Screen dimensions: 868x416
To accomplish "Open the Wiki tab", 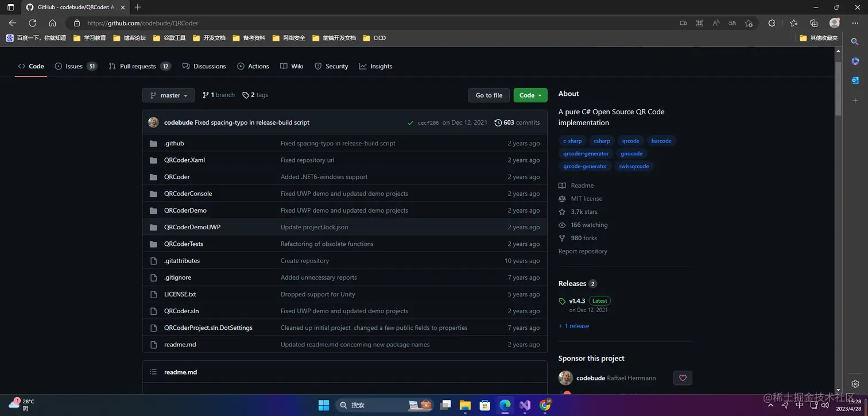I will pyautogui.click(x=292, y=66).
